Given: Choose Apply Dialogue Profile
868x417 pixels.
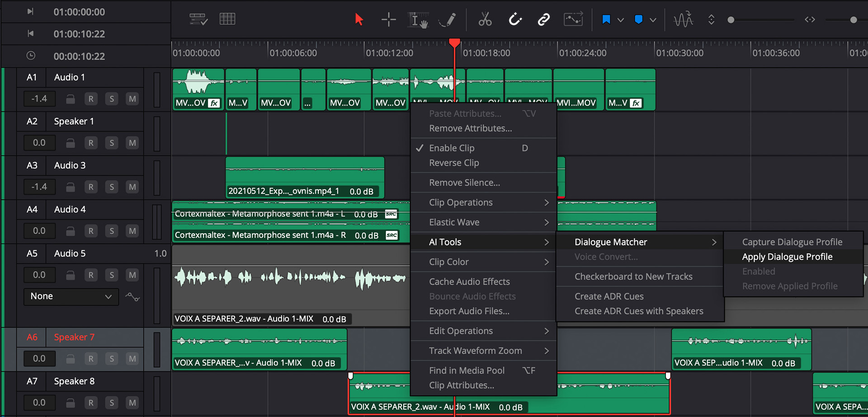Looking at the screenshot, I should pos(787,257).
